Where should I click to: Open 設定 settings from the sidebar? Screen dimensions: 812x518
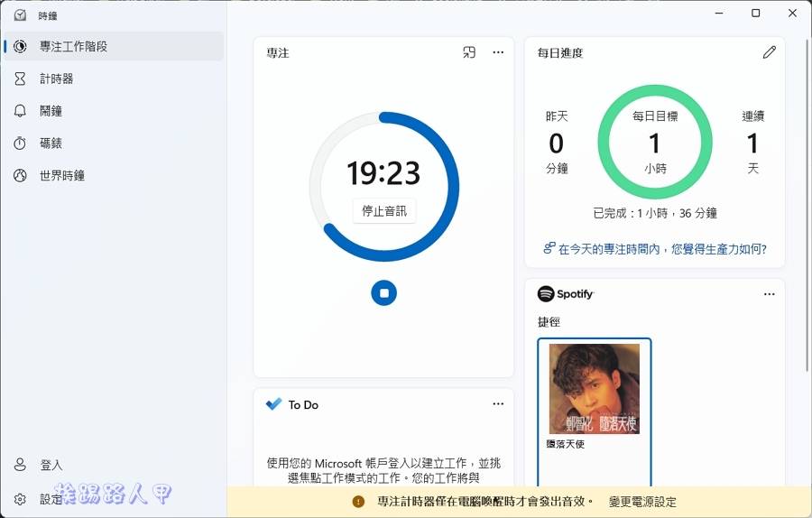tap(51, 499)
